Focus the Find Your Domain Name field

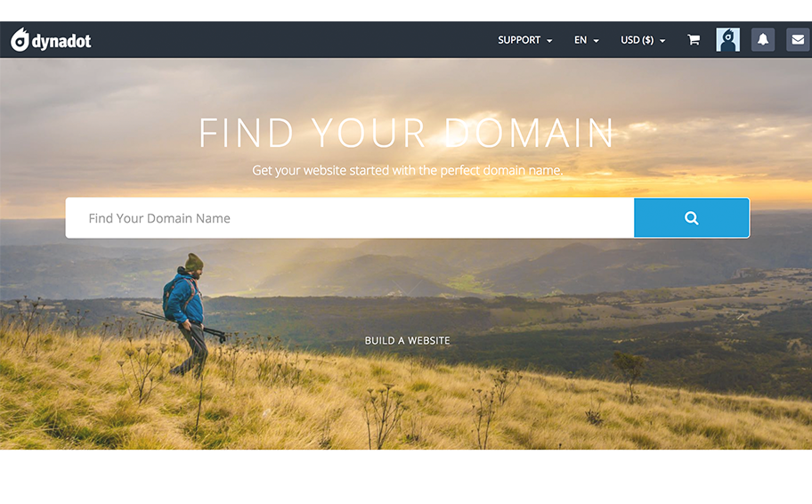tap(350, 218)
